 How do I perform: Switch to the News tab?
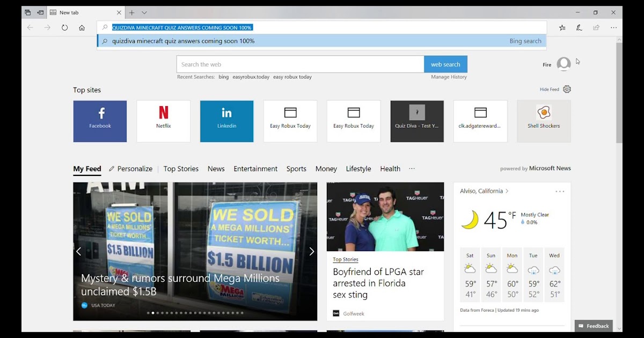point(216,168)
